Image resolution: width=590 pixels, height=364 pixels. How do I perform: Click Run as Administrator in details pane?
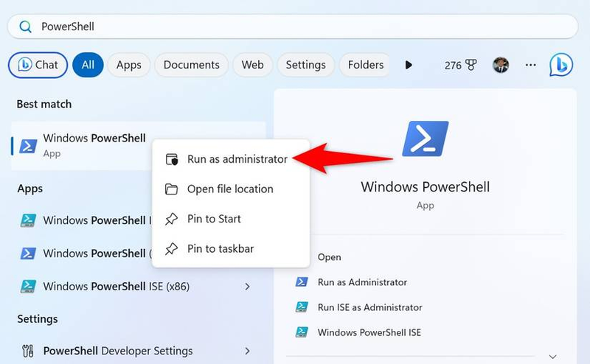[362, 282]
